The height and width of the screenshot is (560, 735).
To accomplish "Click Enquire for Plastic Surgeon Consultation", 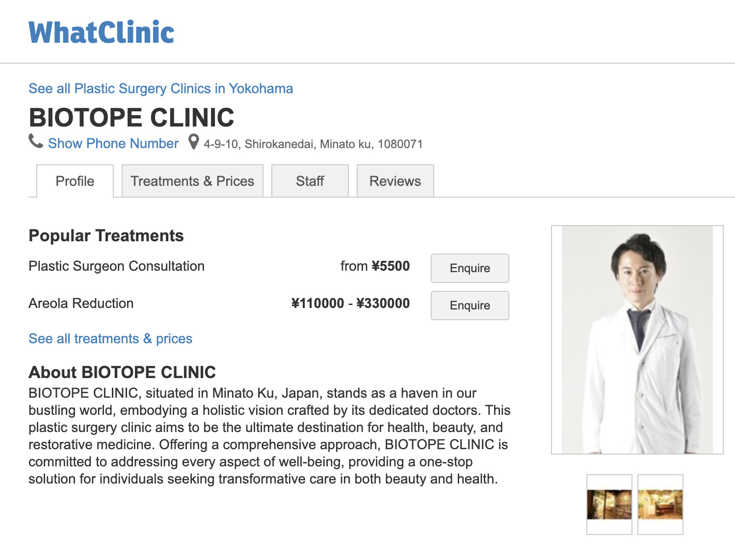I will point(469,268).
